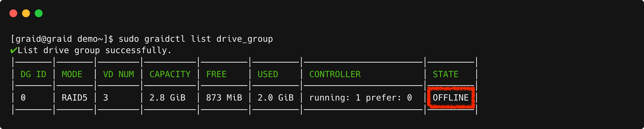Image resolution: width=644 pixels, height=129 pixels.
Task: Click the CONTROLLER column header
Action: 335,74
